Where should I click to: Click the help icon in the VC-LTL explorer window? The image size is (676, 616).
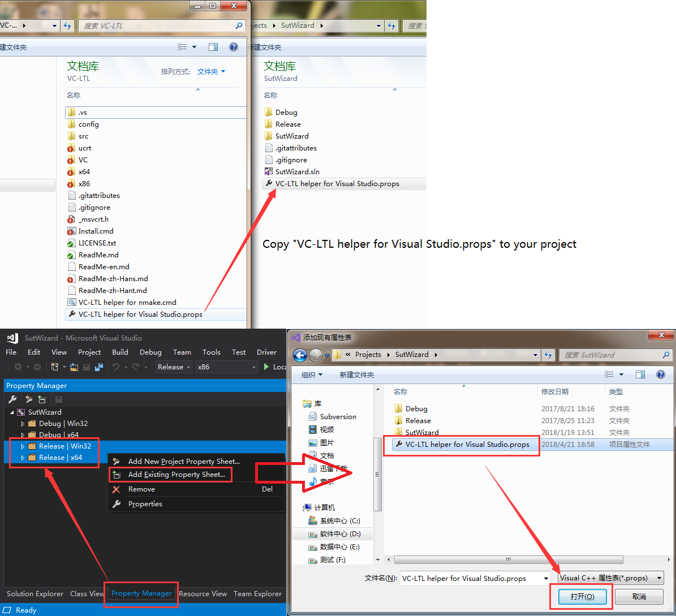point(233,47)
